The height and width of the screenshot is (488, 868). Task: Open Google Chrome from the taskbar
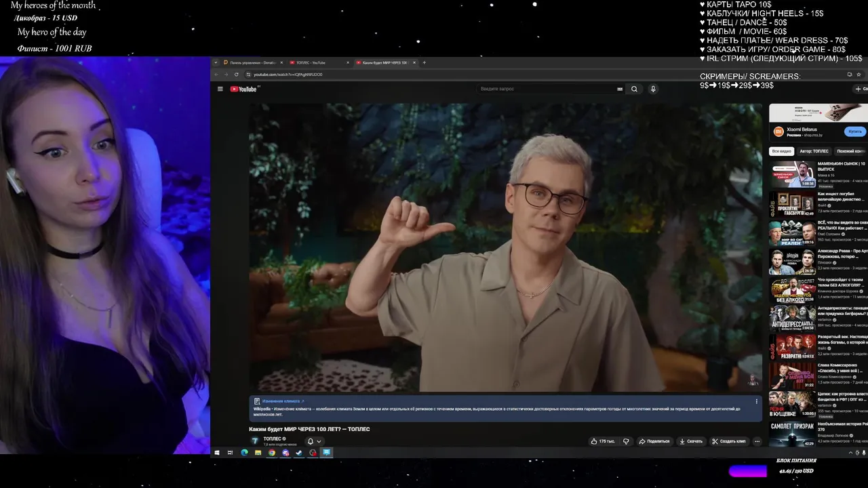point(272,453)
